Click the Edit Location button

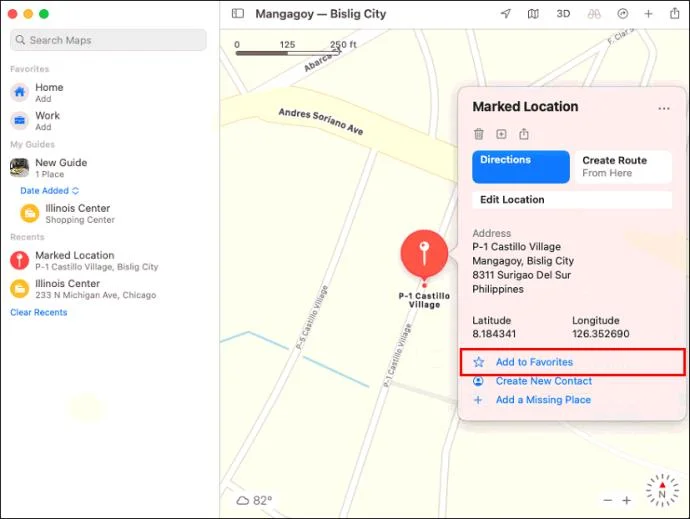(x=572, y=199)
